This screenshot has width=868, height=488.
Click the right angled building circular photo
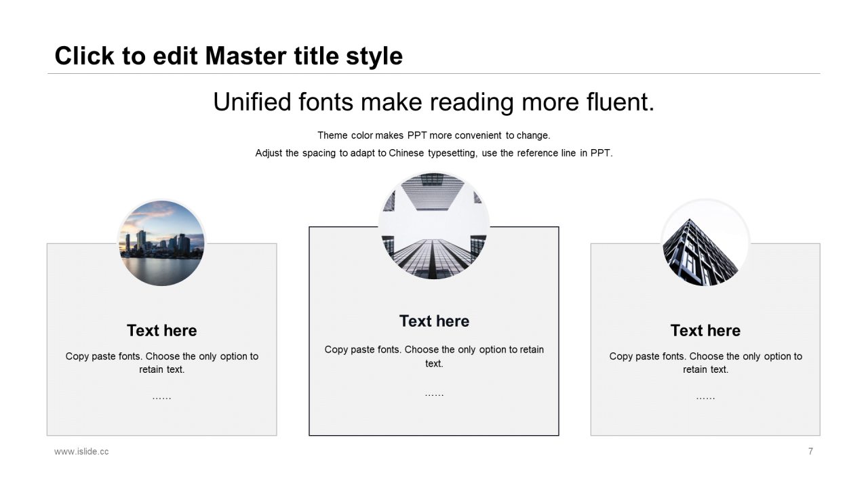pyautogui.click(x=705, y=243)
